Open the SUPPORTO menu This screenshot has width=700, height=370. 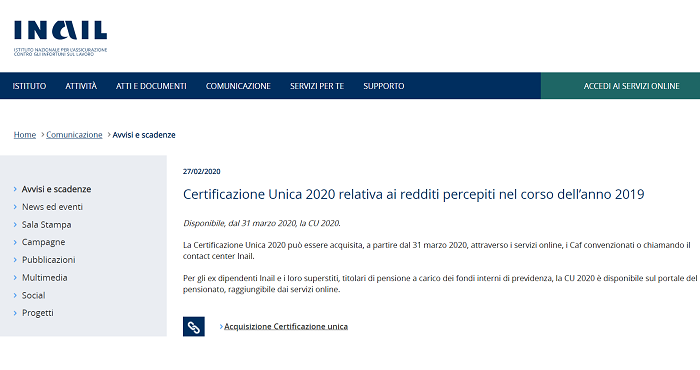[x=384, y=86]
